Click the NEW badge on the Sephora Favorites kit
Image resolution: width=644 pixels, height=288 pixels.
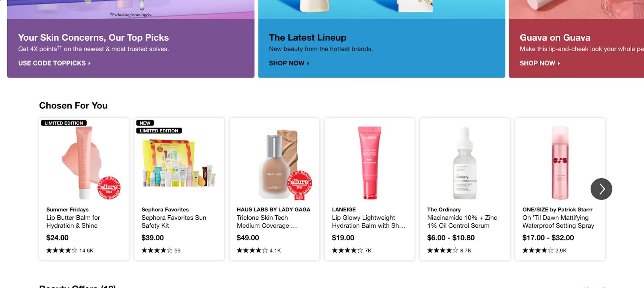point(146,123)
